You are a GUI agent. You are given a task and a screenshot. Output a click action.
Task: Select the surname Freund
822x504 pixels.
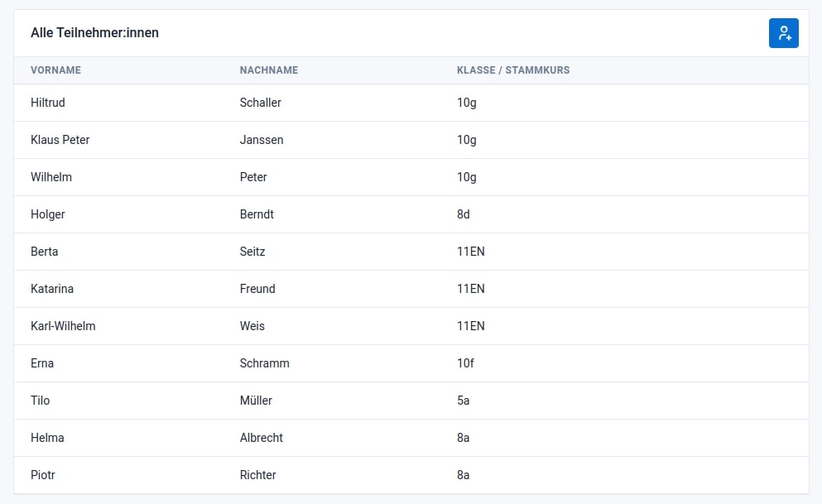coord(257,289)
